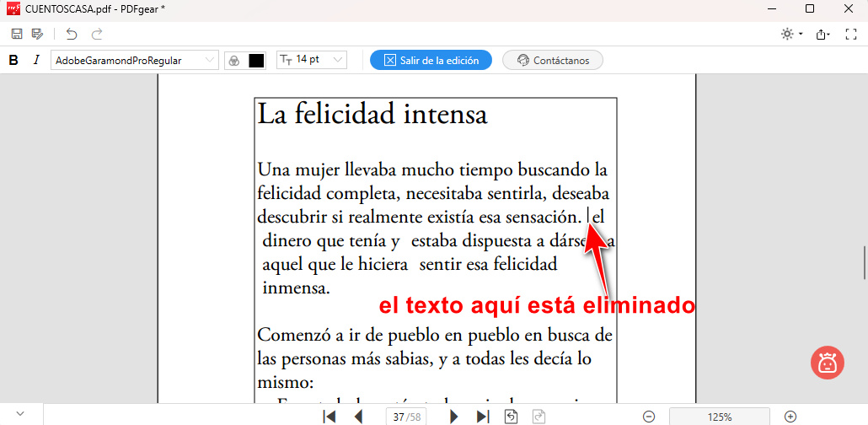Click Salir de la edición button
Viewport: 868px width, 425px height.
[431, 61]
